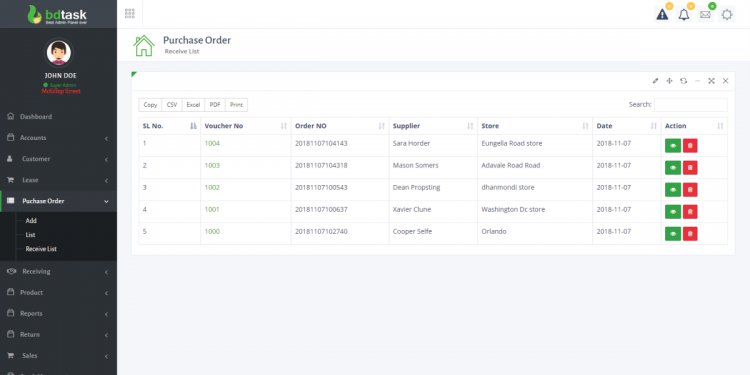View voucher 1003 with the green eye button
This screenshot has height=375, width=750.
coord(673,167)
